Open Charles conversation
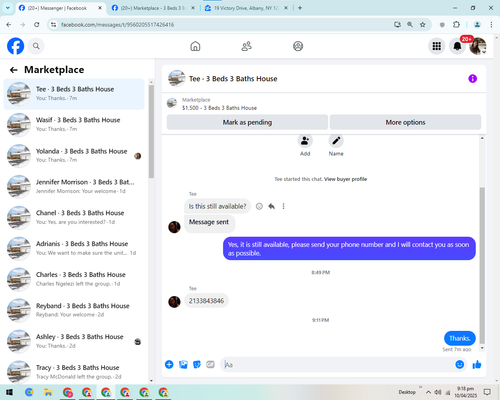This screenshot has width=500, height=400. tap(74, 279)
